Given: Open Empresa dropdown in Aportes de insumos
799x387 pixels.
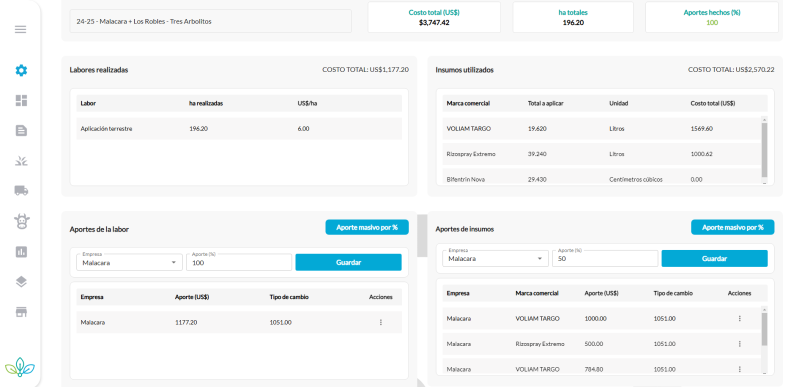Looking at the screenshot, I should tap(495, 259).
